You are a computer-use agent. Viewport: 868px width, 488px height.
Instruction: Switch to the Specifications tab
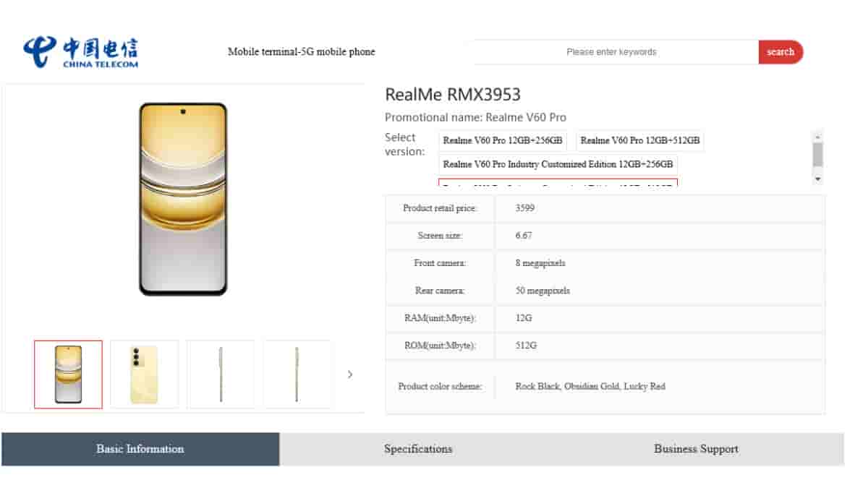[x=418, y=449]
